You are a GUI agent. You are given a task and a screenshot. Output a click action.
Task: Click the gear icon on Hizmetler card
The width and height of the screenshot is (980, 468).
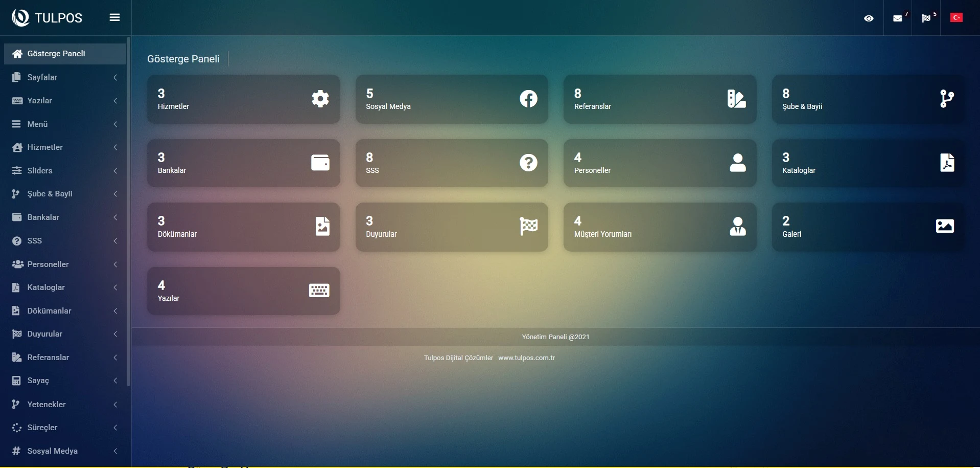[x=320, y=99]
